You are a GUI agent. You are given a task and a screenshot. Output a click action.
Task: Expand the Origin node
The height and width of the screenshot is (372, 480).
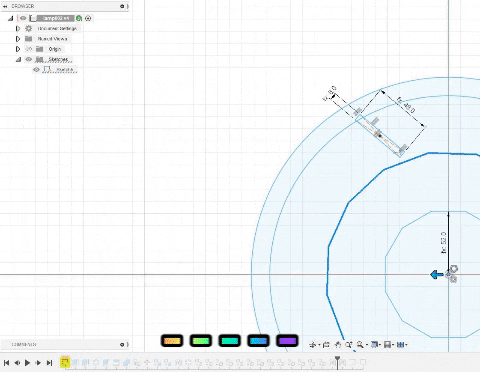[x=18, y=49]
